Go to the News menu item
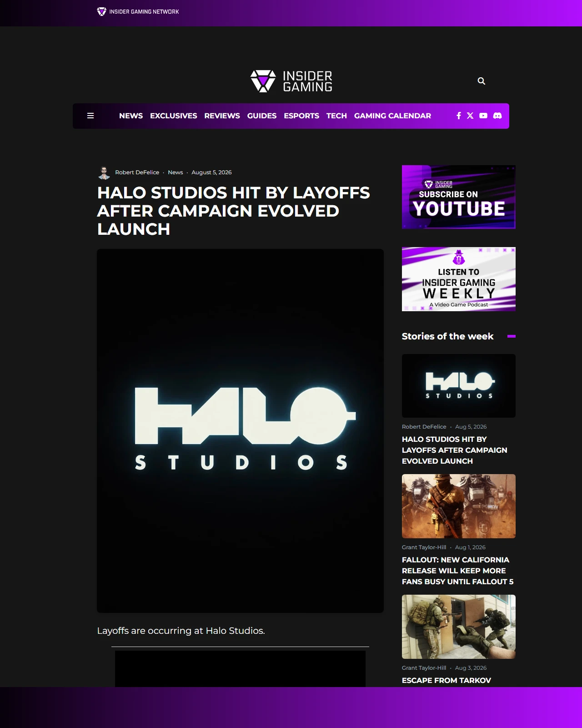Image resolution: width=582 pixels, height=728 pixels. click(x=131, y=116)
